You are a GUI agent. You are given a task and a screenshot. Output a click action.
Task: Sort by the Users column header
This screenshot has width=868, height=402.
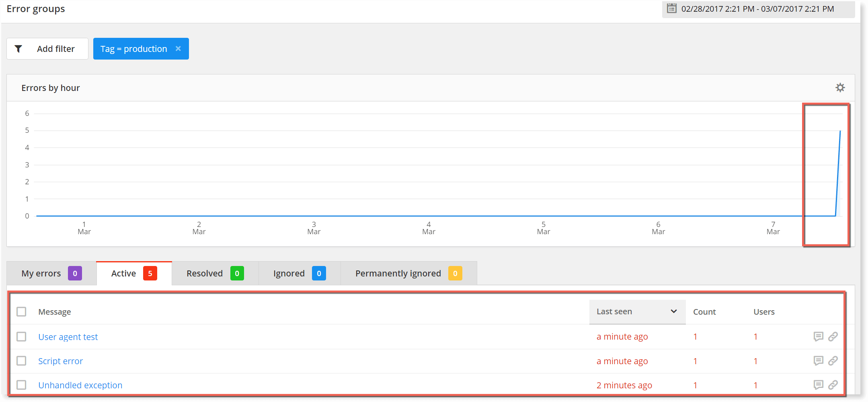(x=764, y=312)
